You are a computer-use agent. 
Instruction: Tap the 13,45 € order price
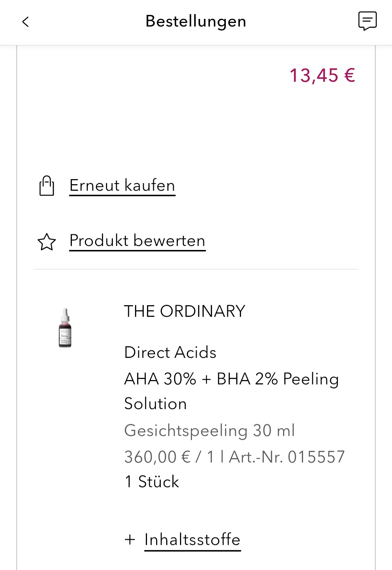[322, 76]
